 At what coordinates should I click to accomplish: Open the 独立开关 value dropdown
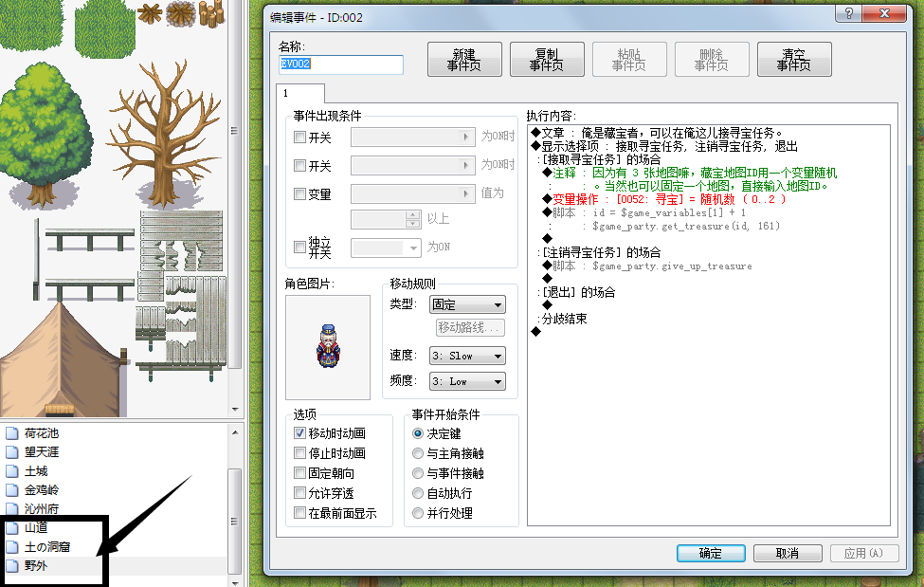point(386,248)
